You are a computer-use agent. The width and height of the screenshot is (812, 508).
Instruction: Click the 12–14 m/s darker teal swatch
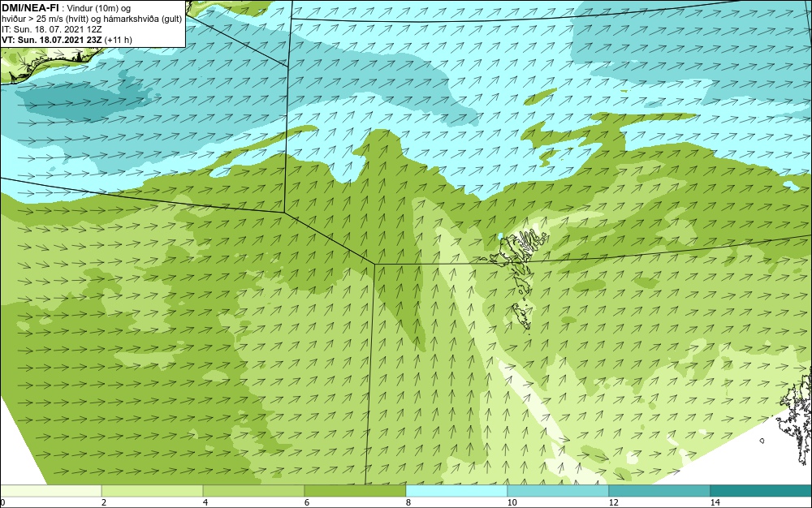point(659,491)
